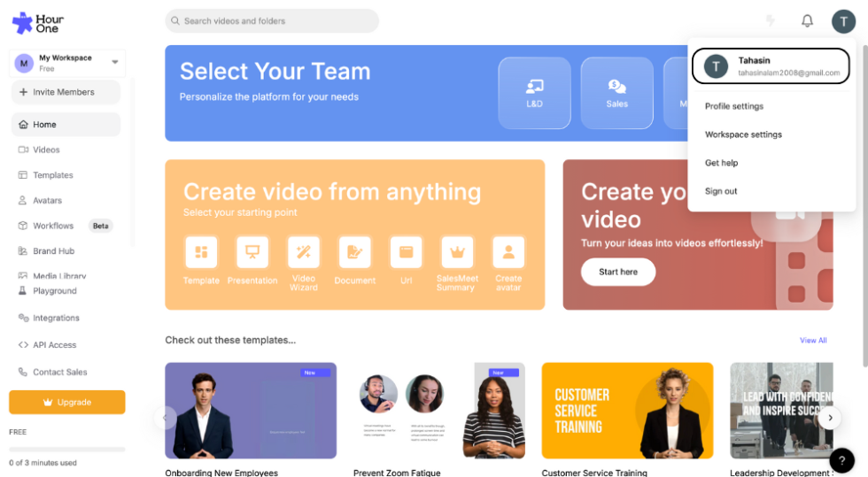
Task: Click the View All templates link
Action: [812, 341]
